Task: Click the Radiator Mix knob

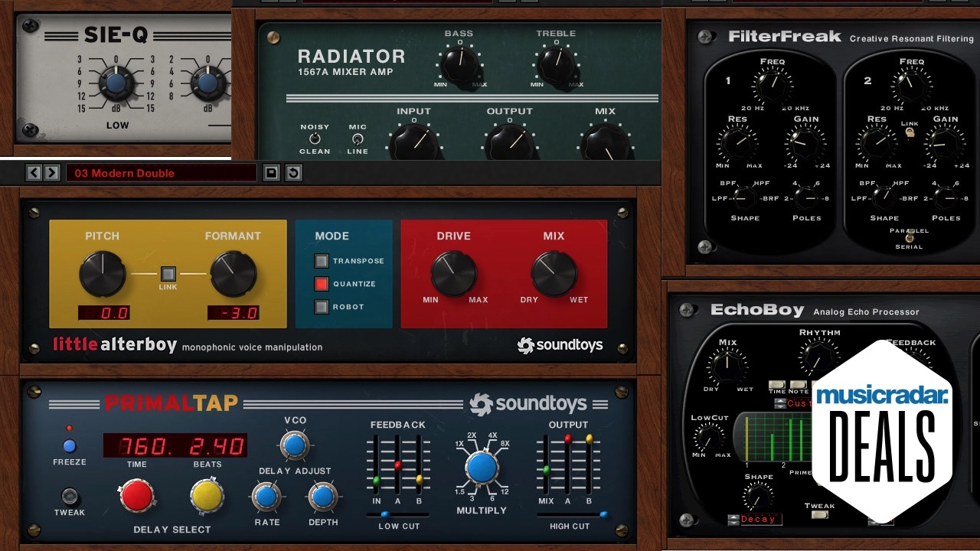Action: point(605,142)
